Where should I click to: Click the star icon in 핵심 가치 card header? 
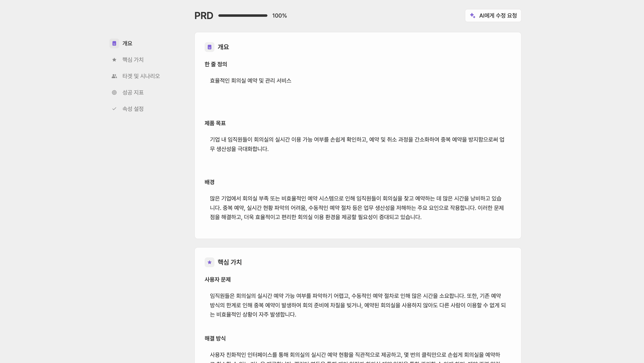(x=210, y=262)
